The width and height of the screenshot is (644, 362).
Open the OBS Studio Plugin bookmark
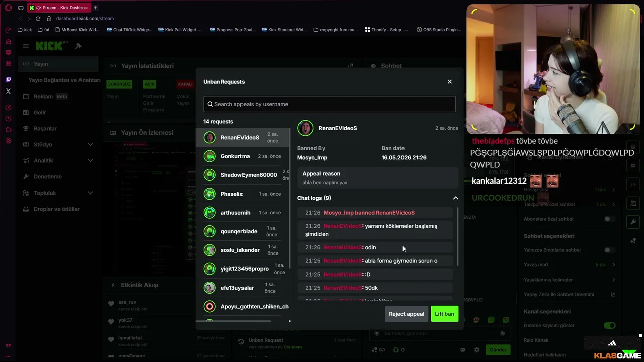coord(439,30)
